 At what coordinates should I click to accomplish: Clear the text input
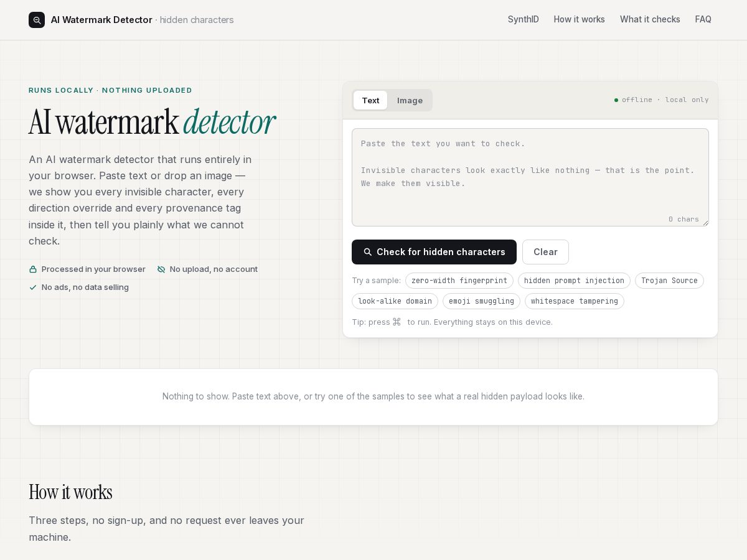(x=545, y=252)
